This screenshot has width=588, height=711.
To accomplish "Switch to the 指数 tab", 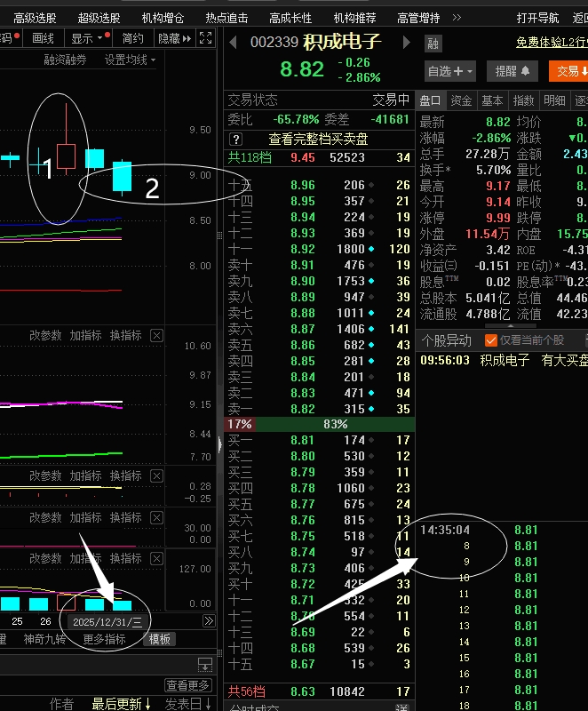I will tap(524, 100).
